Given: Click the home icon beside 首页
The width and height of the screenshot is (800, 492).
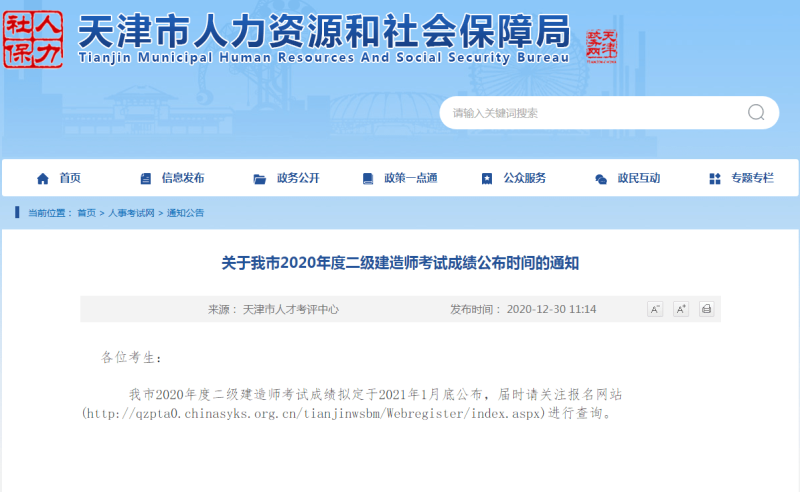Looking at the screenshot, I should [x=42, y=179].
